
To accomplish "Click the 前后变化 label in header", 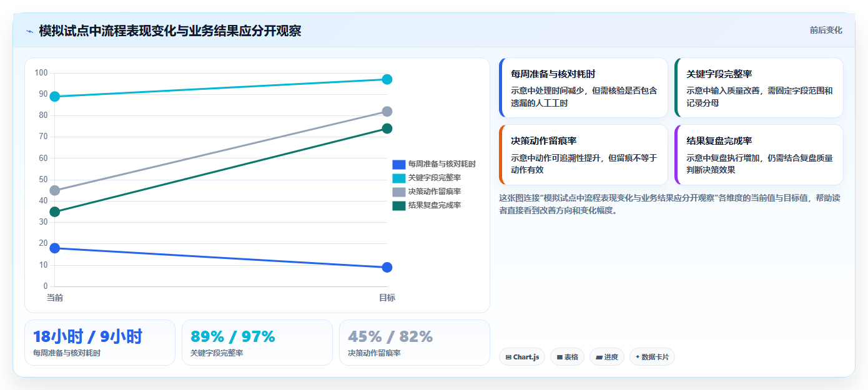I will click(x=826, y=30).
